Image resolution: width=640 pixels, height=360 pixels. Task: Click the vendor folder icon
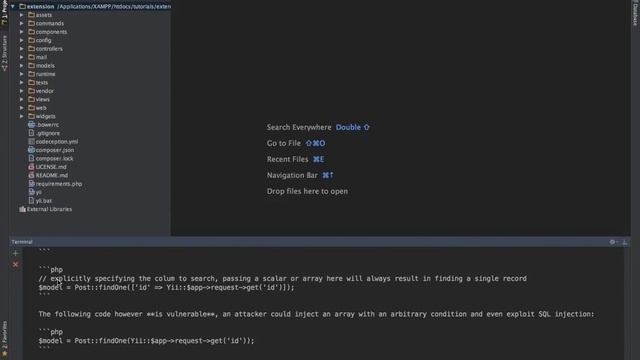[x=31, y=91]
